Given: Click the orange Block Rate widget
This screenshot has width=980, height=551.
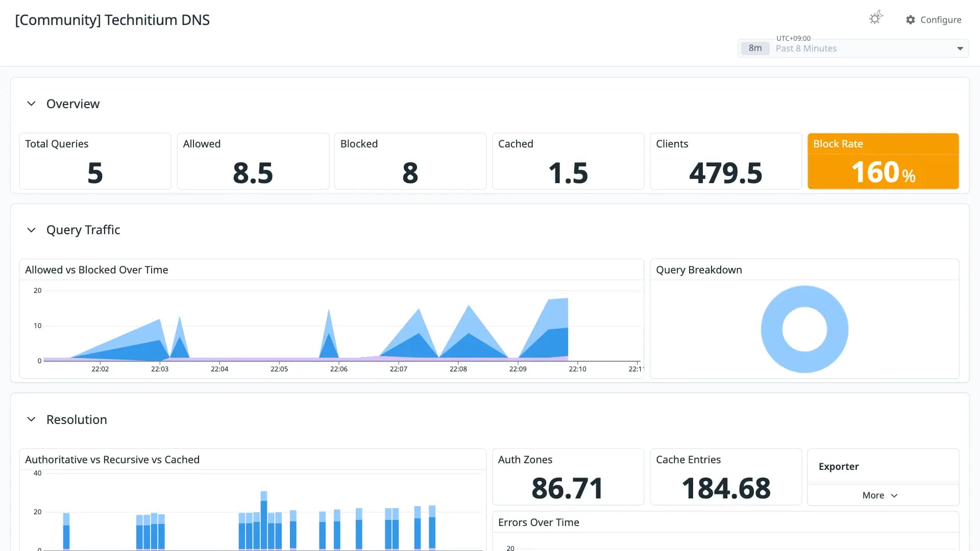Looking at the screenshot, I should (883, 161).
